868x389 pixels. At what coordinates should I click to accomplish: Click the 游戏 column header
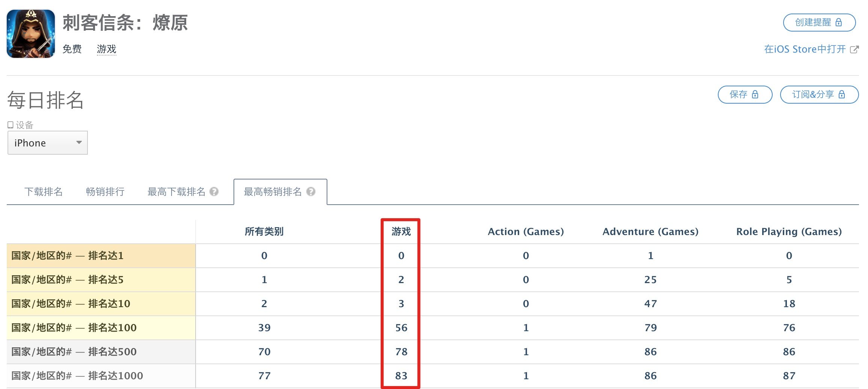tap(401, 232)
